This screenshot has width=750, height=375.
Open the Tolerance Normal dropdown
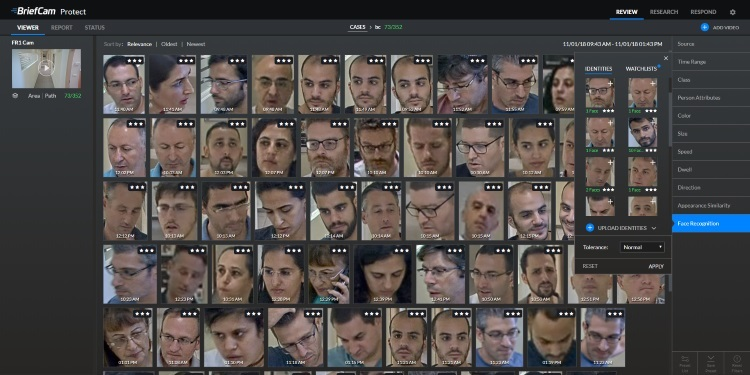point(642,247)
